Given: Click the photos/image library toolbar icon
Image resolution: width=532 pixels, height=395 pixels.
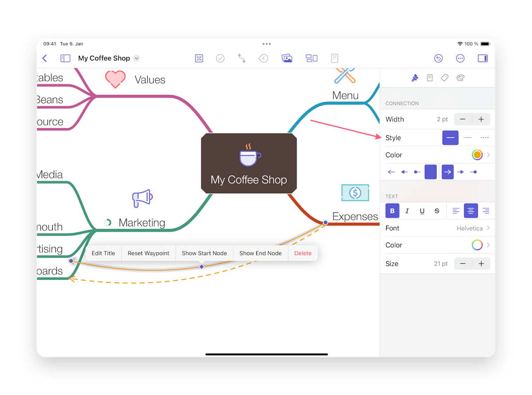Looking at the screenshot, I should click(x=287, y=58).
